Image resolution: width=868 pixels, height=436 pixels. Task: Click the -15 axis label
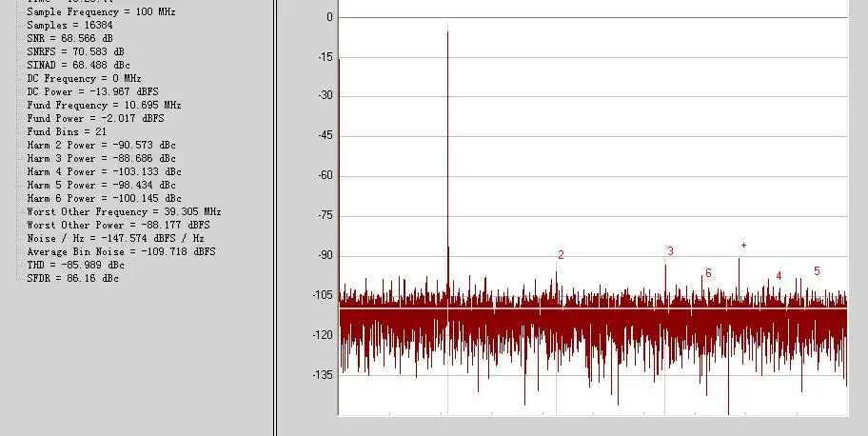click(x=325, y=57)
